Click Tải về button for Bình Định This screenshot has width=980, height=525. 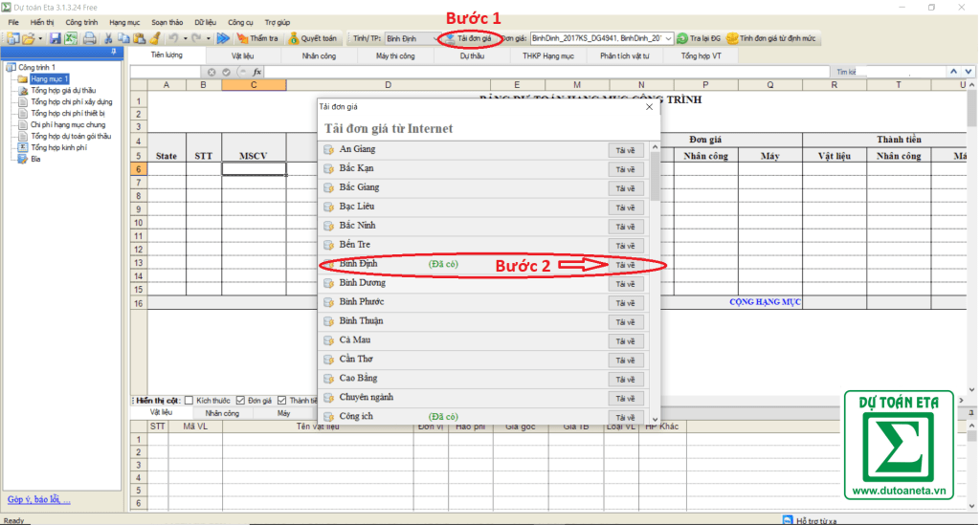625,265
